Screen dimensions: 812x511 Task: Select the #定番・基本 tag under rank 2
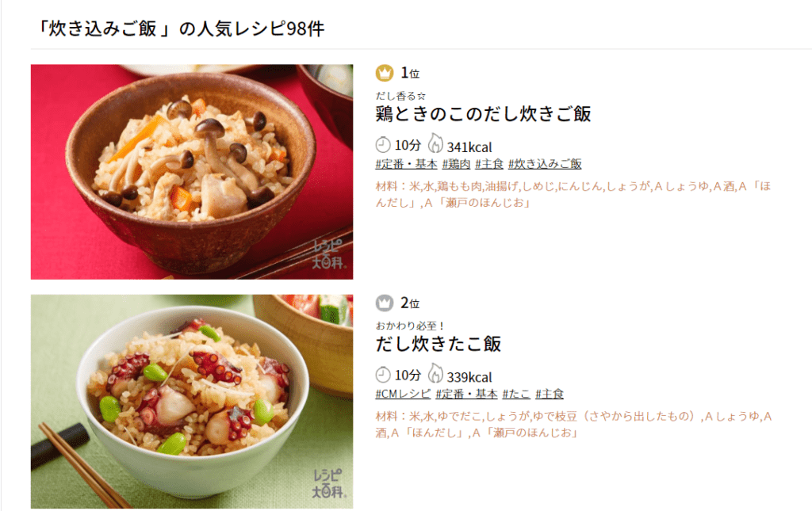click(x=466, y=394)
